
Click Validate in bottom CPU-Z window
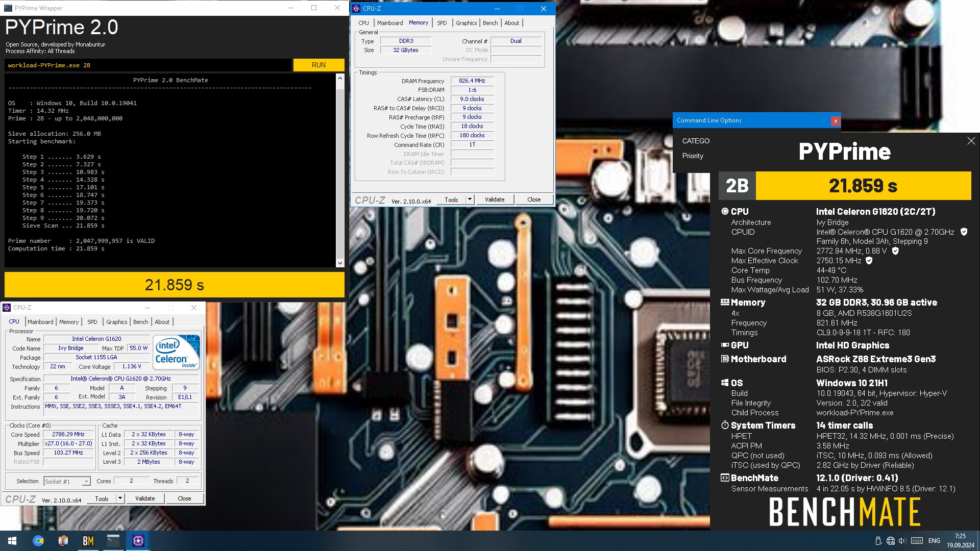[x=145, y=498]
